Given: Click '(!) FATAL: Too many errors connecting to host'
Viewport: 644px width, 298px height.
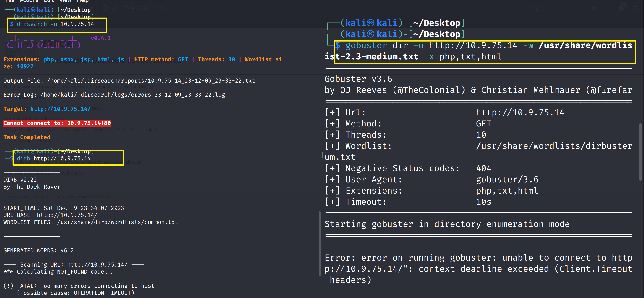Looking at the screenshot, I should point(79,286).
